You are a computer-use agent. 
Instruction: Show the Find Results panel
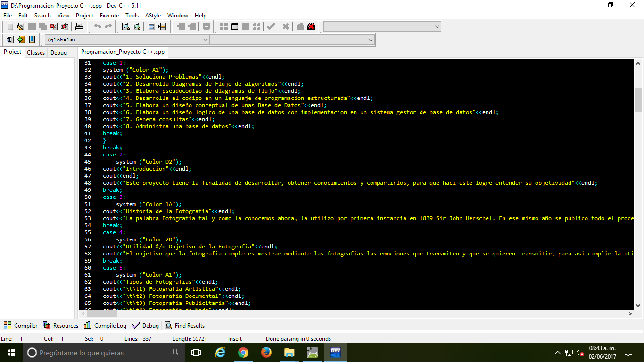(x=184, y=325)
